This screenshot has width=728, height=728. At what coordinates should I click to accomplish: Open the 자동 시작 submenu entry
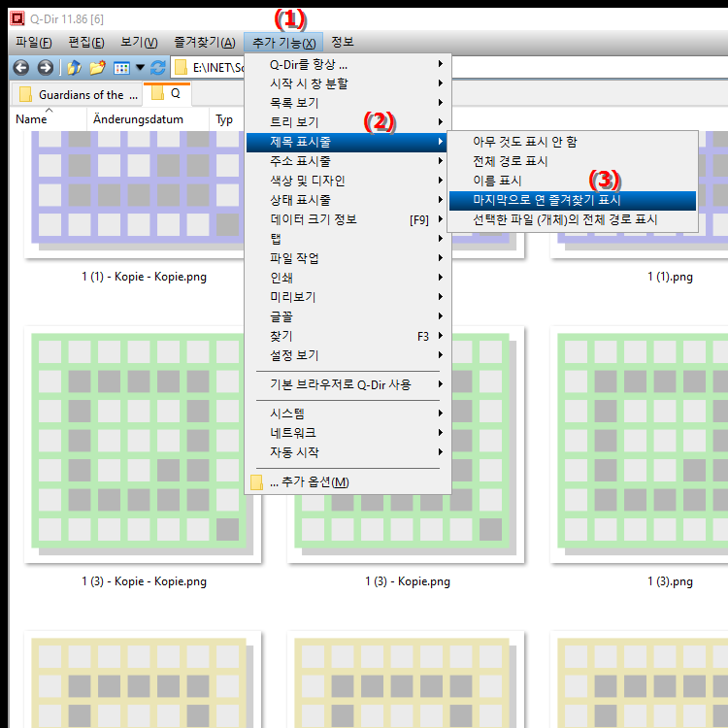coord(347,452)
